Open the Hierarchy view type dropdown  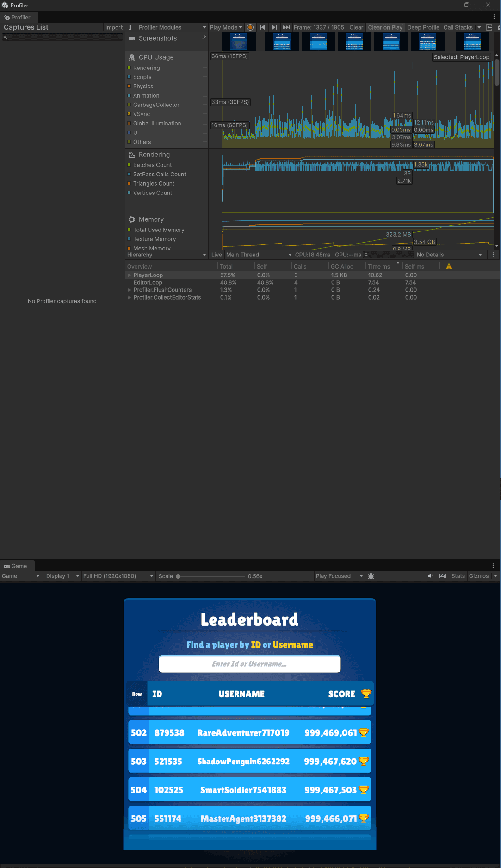[x=167, y=255]
